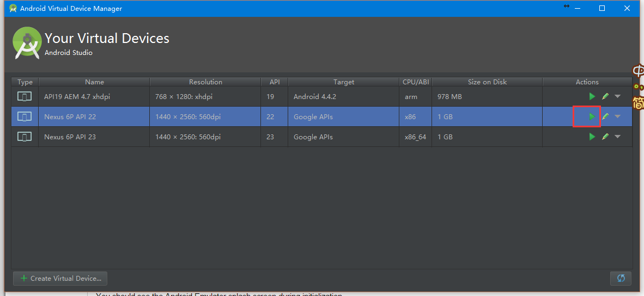The height and width of the screenshot is (296, 644).
Task: Click the Target column header
Action: [343, 82]
